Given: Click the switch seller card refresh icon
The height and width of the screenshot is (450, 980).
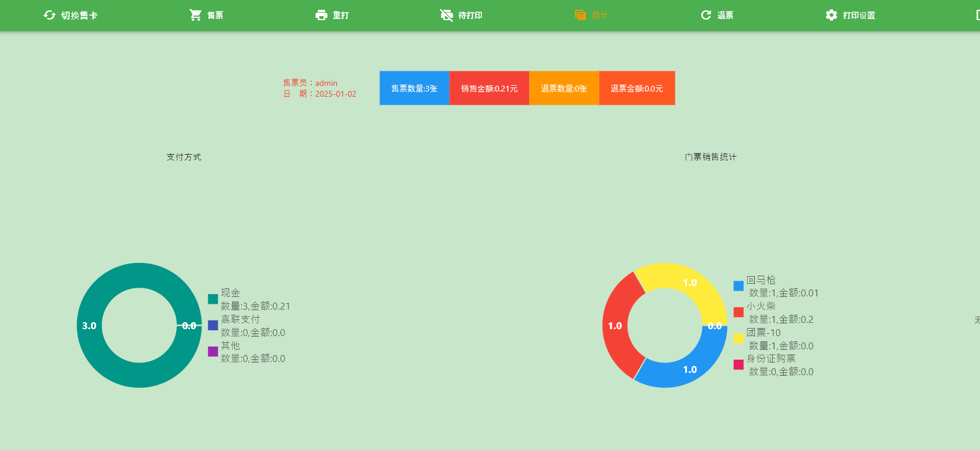Looking at the screenshot, I should (50, 15).
